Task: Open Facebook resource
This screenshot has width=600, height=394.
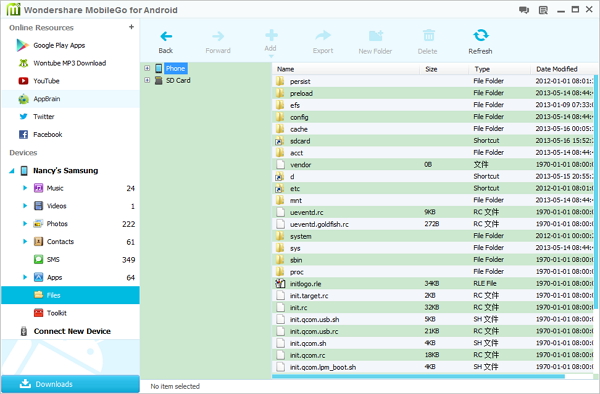Action: click(40, 134)
